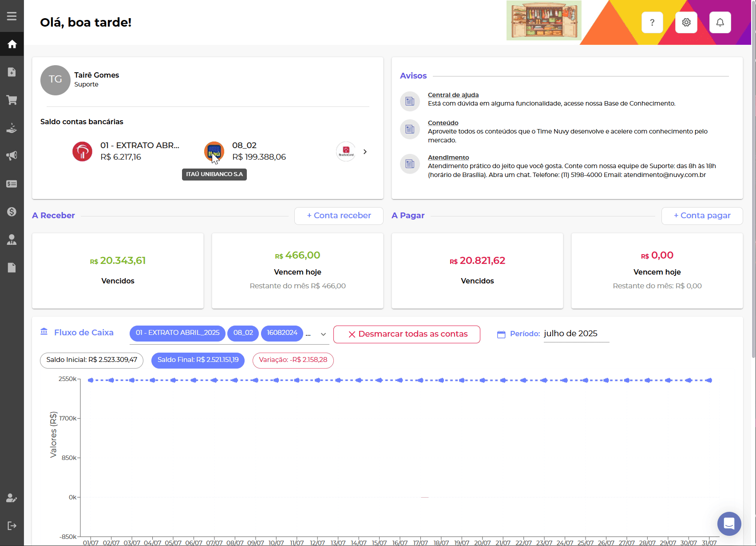
Task: Toggle the 08_02 account chip
Action: coord(243,333)
